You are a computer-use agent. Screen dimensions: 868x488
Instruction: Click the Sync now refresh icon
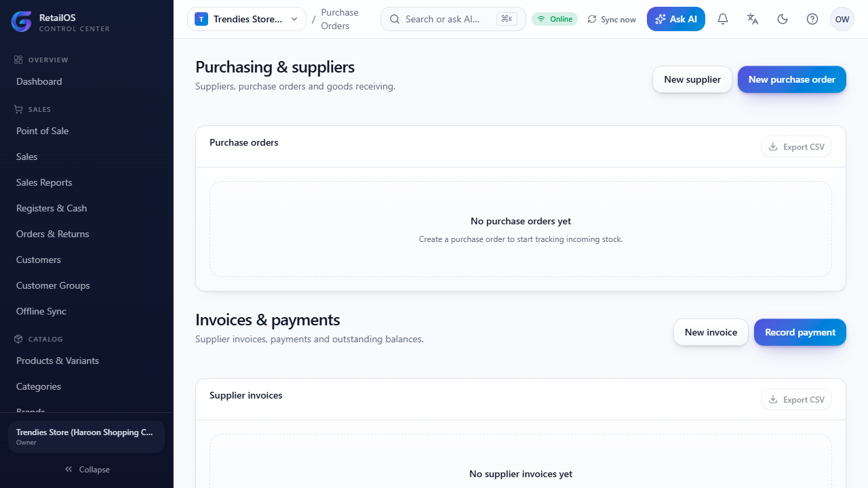[592, 19]
